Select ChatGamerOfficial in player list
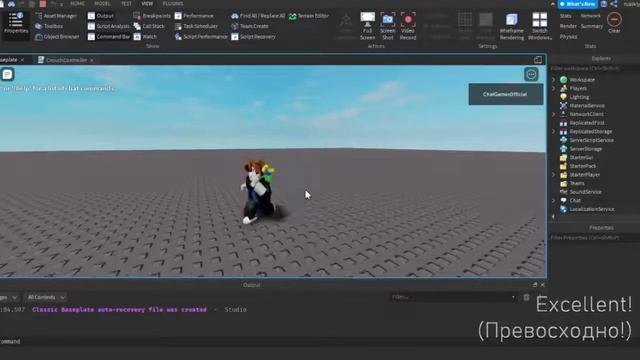This screenshot has width=640, height=360. (506, 94)
